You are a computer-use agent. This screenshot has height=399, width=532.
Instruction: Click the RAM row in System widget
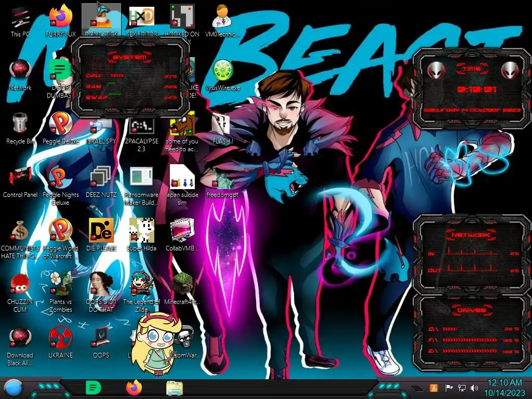click(131, 87)
